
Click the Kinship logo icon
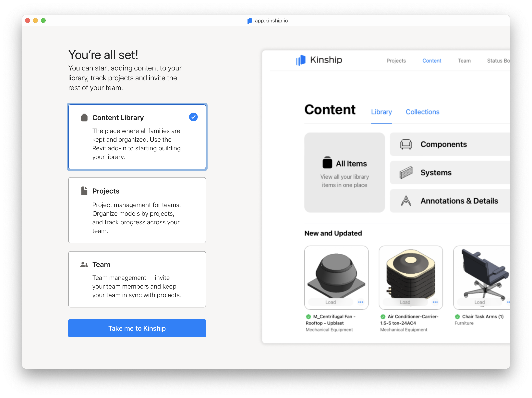pyautogui.click(x=301, y=60)
